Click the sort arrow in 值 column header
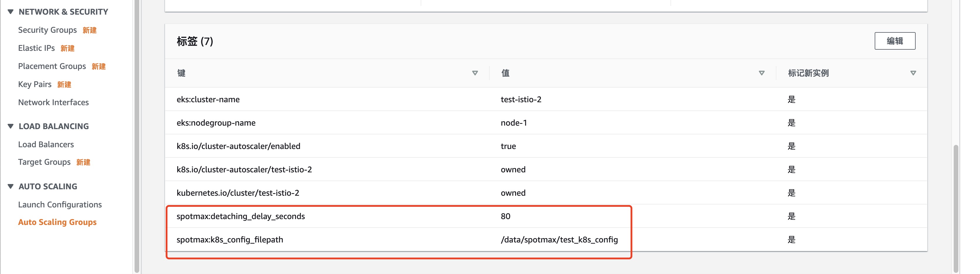 pos(762,73)
